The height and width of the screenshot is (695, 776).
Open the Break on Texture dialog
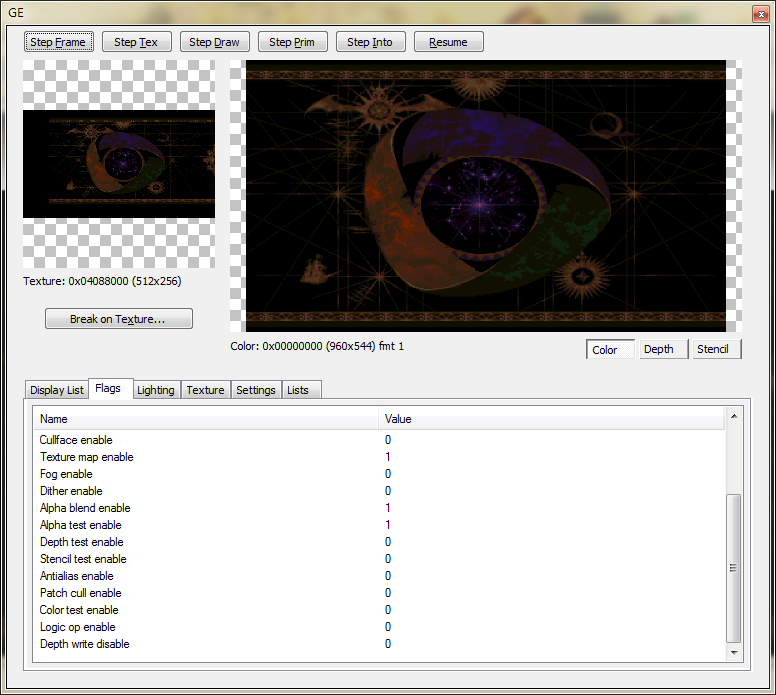(119, 319)
